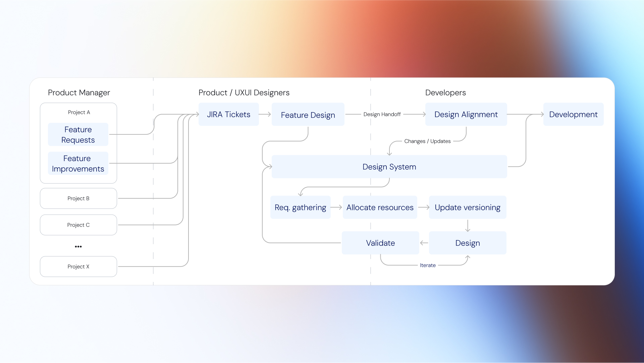Click the Design Alignment block
The height and width of the screenshot is (363, 644).
point(466,115)
